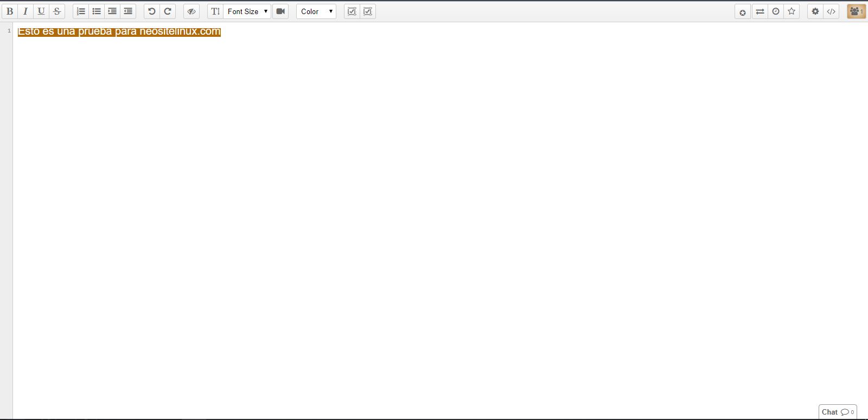The image size is (868, 420).
Task: Open pad settings gear
Action: (x=815, y=11)
